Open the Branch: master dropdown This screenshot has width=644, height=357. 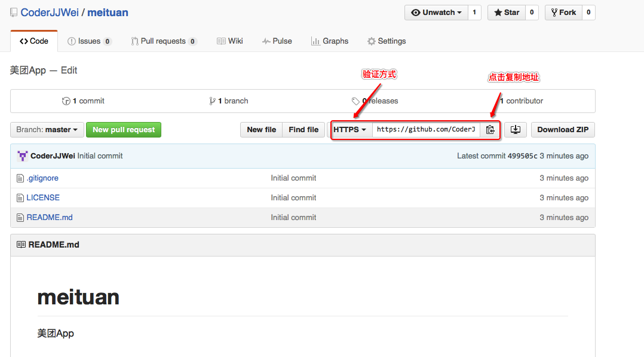click(x=47, y=130)
